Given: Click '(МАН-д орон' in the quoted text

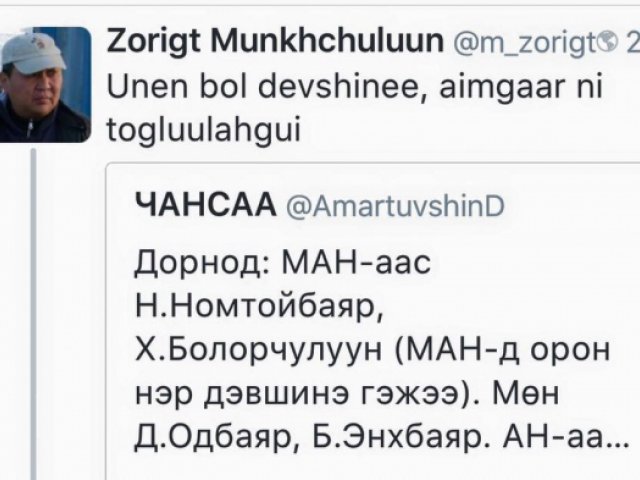Looking at the screenshot, I should [x=503, y=351].
